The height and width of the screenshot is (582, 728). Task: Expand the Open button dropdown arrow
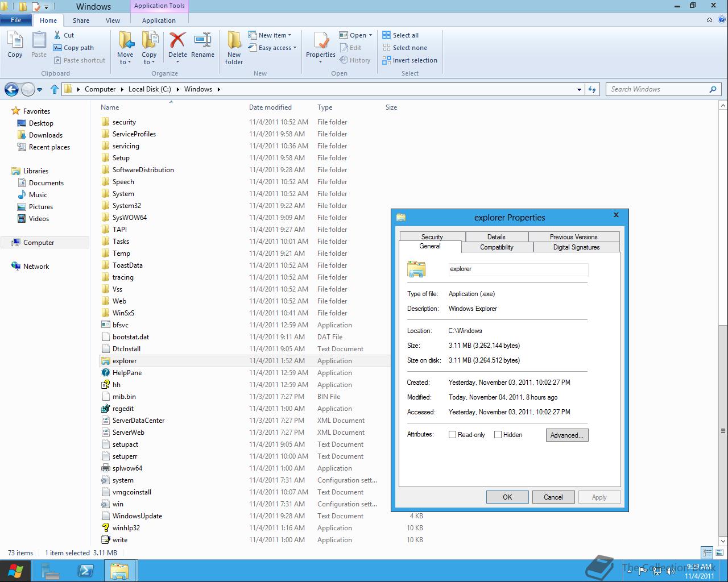pyautogui.click(x=370, y=35)
